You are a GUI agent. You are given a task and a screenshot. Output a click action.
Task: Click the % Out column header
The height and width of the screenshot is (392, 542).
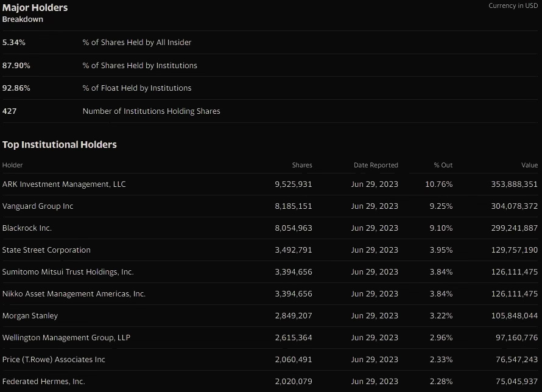coord(443,165)
